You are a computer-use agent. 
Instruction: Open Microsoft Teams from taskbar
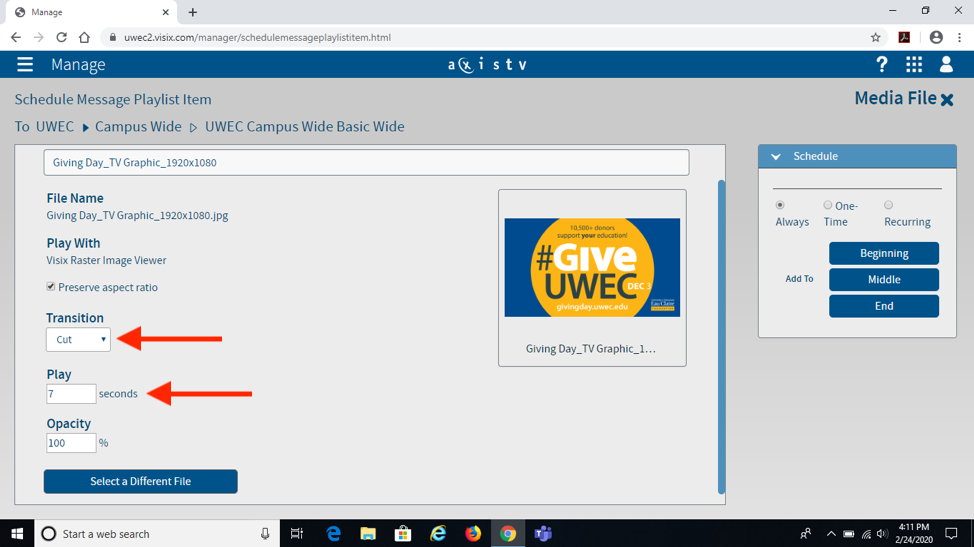click(x=543, y=533)
